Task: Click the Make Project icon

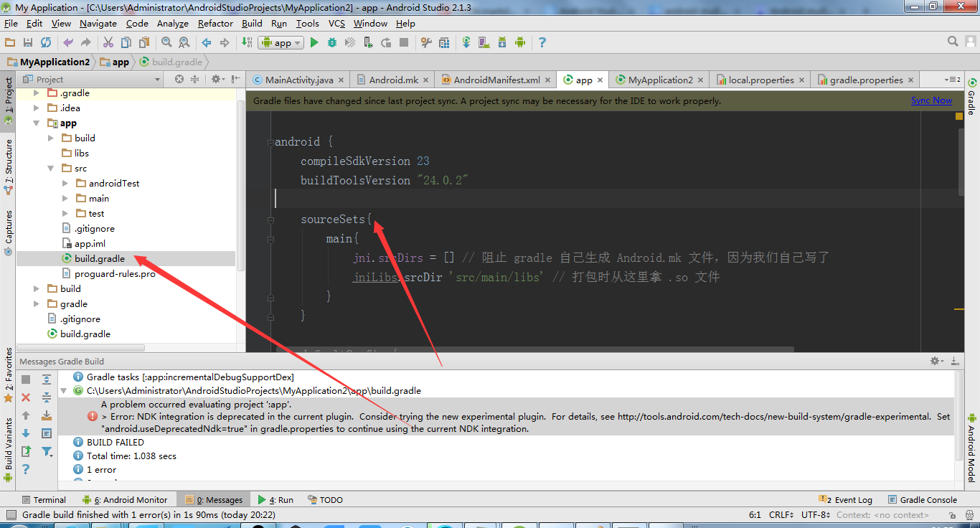Action: pos(247,43)
